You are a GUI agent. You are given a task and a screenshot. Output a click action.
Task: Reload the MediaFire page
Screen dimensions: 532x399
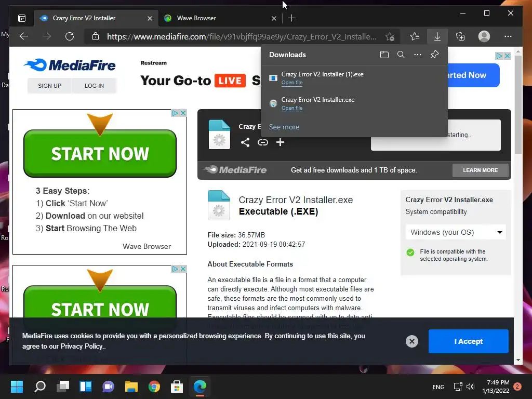pos(70,36)
